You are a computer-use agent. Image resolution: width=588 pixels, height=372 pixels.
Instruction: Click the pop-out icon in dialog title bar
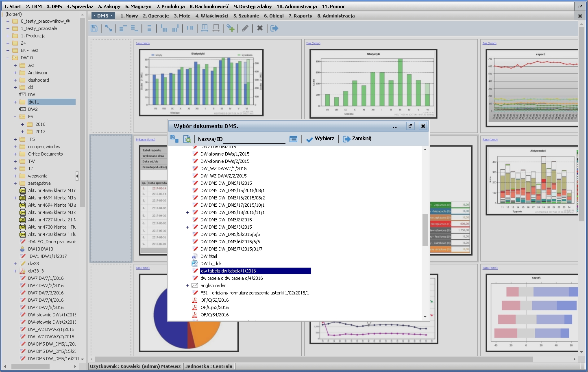pos(410,126)
